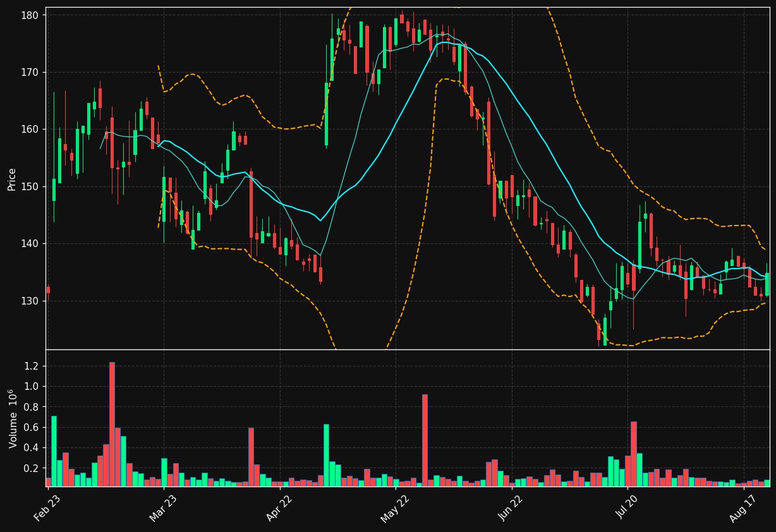The image size is (776, 532).
Task: Click the Jun 22 date label
Action: click(x=511, y=507)
